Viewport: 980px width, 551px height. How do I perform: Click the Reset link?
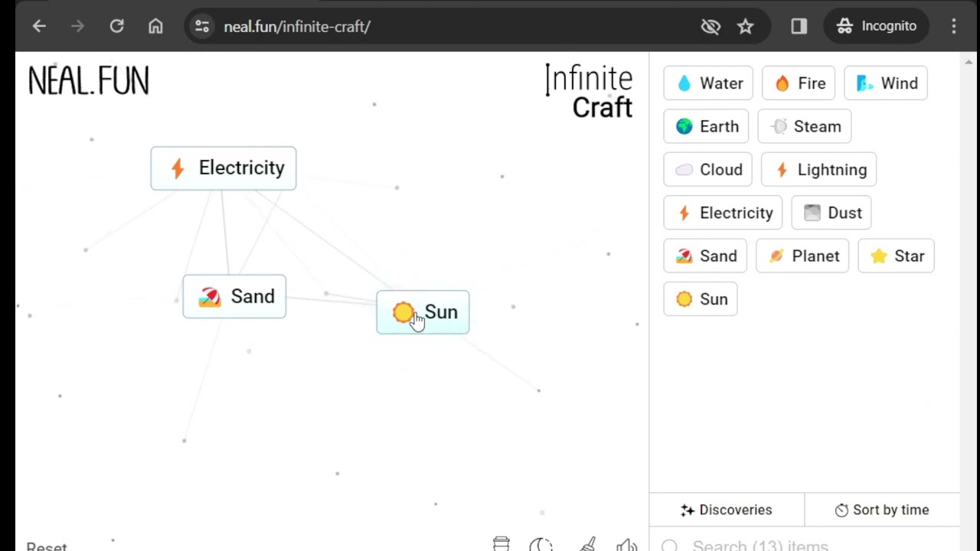(46, 545)
